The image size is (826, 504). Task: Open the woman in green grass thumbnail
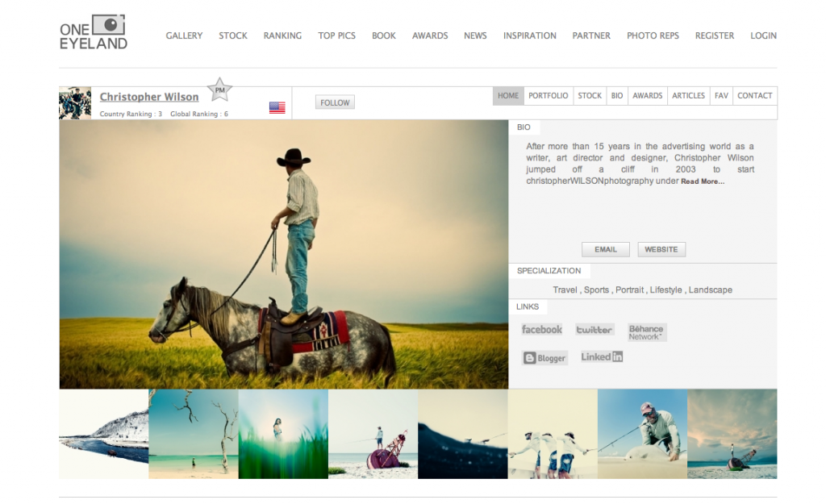283,434
